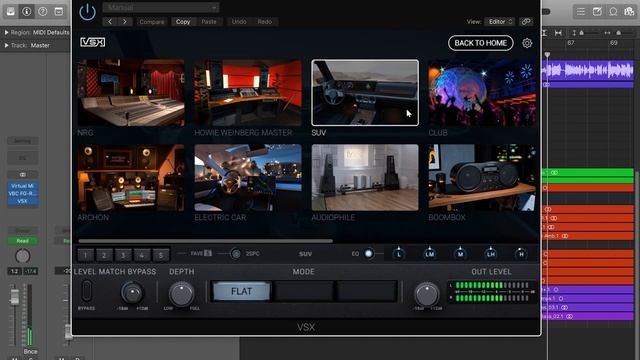640x360 pixels.
Task: Toggle the VSX plugin power button
Action: point(87,12)
